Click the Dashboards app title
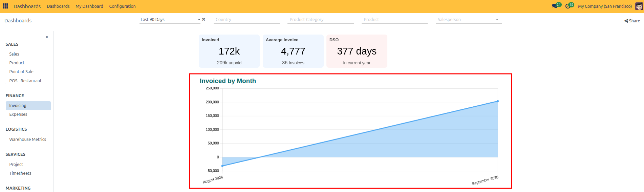The width and height of the screenshot is (644, 192). click(x=27, y=6)
